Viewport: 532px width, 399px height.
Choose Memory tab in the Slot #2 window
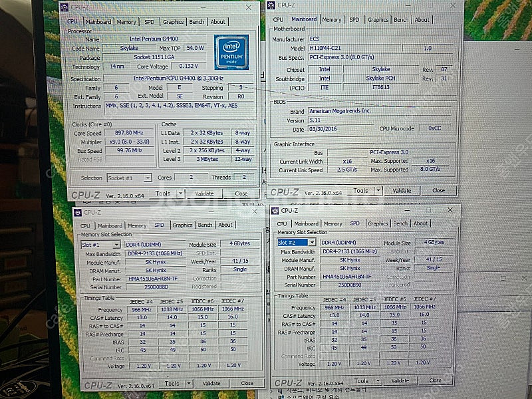coord(333,224)
